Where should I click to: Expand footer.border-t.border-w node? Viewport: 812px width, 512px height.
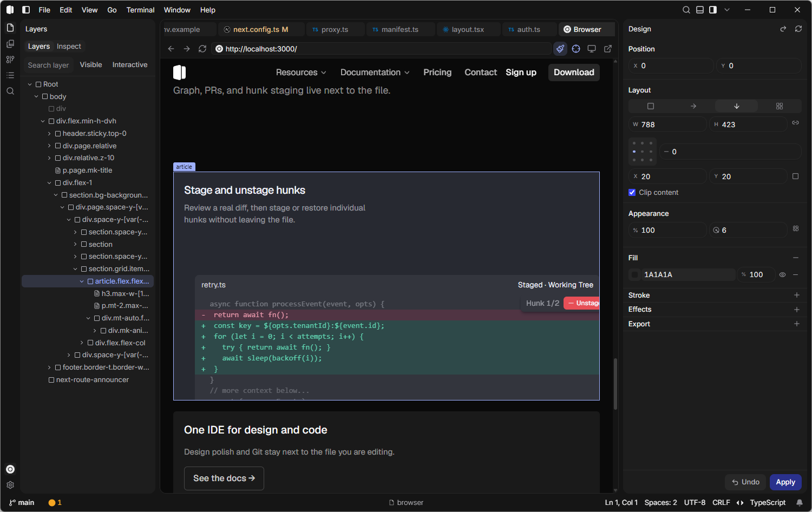[x=50, y=367]
